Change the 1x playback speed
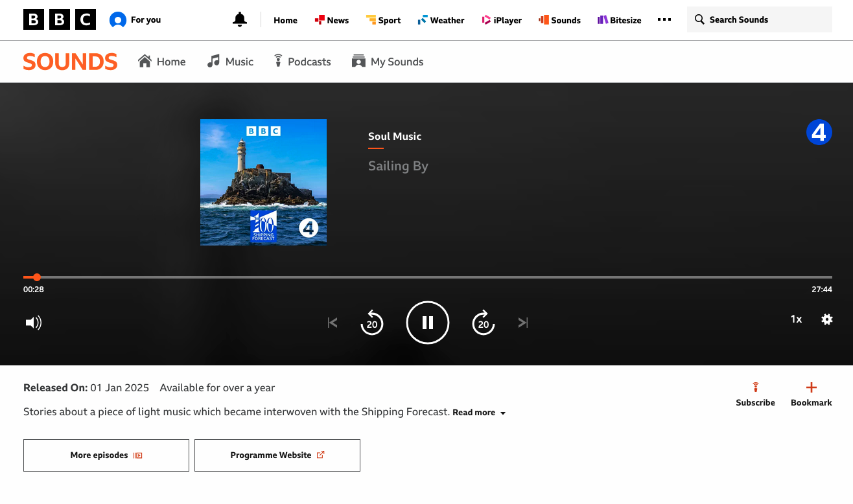 click(796, 319)
